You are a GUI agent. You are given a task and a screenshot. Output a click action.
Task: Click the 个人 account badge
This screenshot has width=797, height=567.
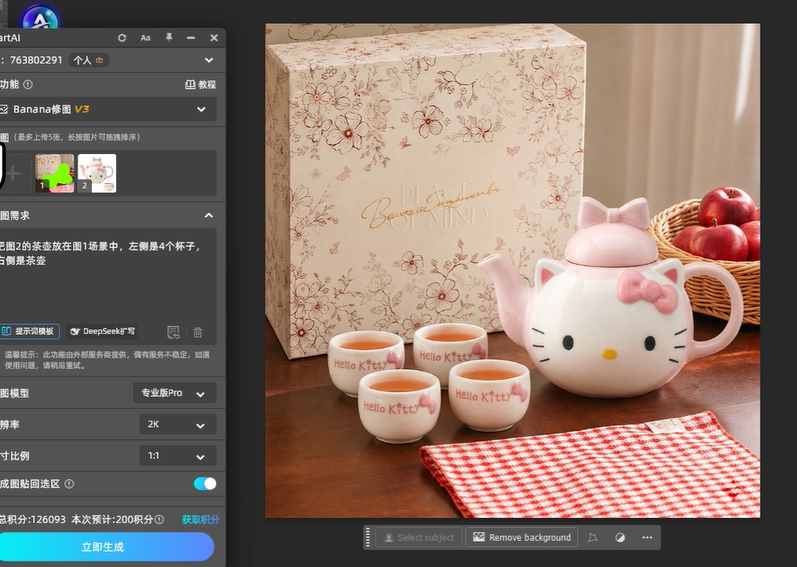tap(88, 60)
